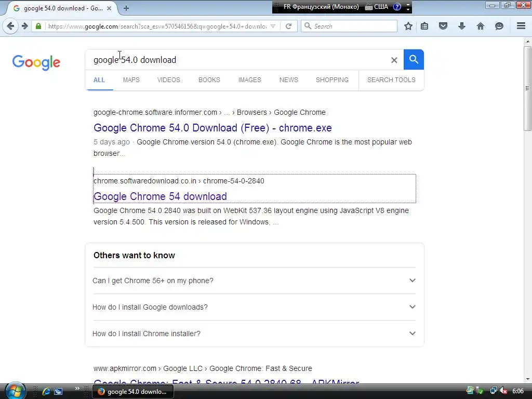The height and width of the screenshot is (399, 532).
Task: Go back with the browser back arrow
Action: [x=10, y=26]
